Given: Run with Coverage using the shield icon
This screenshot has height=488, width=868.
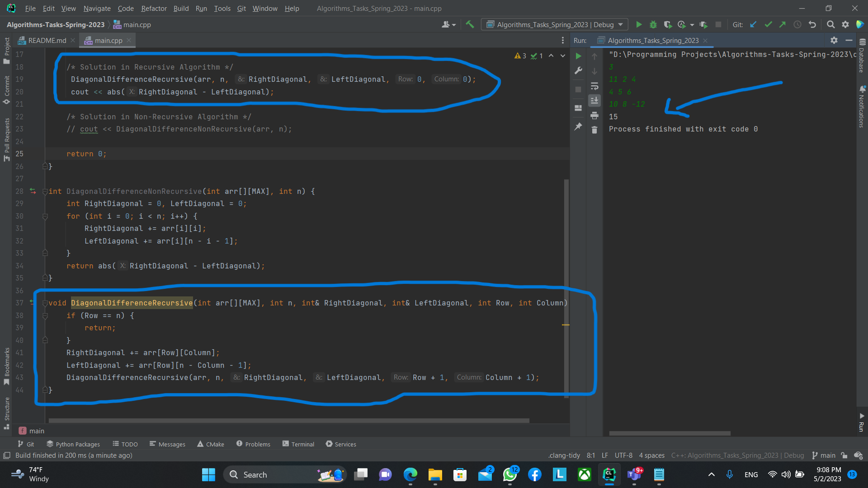Looking at the screenshot, I should pos(668,24).
